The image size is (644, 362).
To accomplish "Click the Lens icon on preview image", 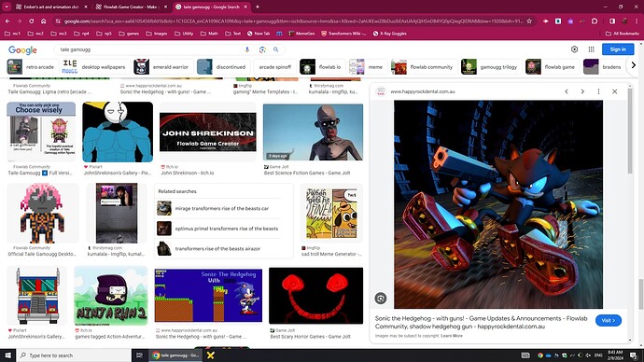I will pyautogui.click(x=381, y=299).
